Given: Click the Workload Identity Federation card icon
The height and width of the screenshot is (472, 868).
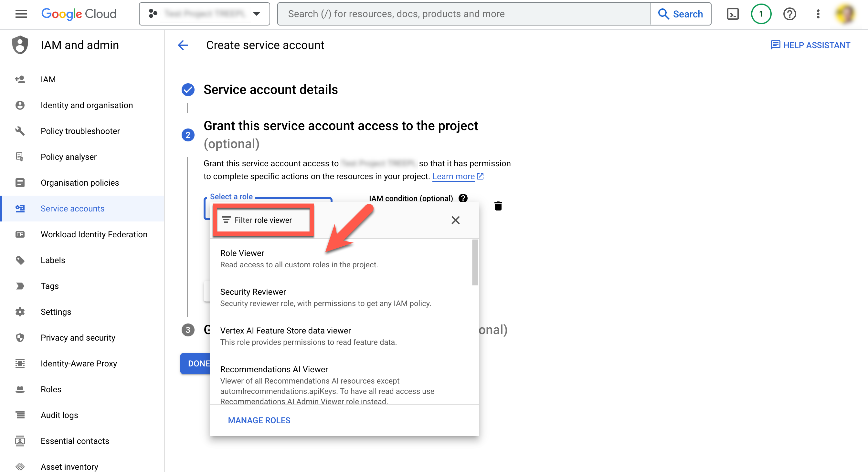Looking at the screenshot, I should click(20, 234).
